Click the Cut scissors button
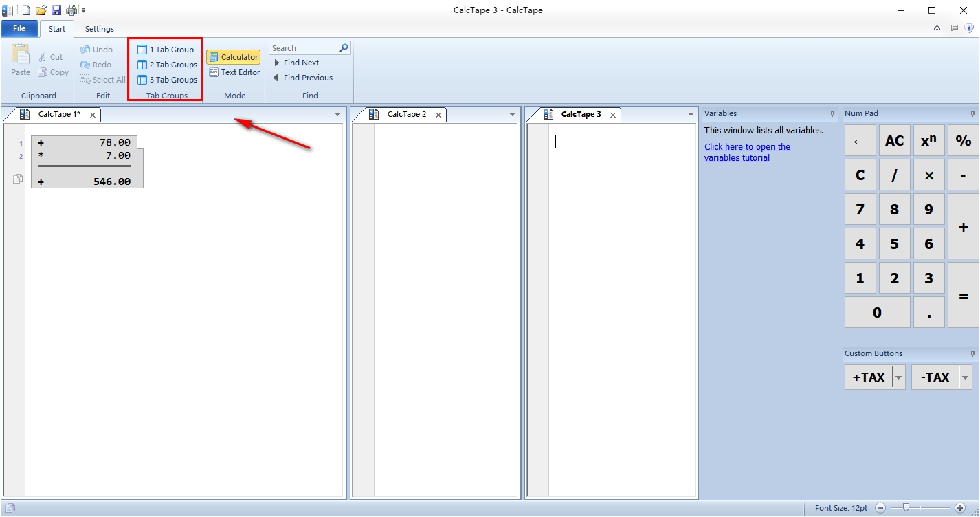The height and width of the screenshot is (517, 980). pos(51,57)
